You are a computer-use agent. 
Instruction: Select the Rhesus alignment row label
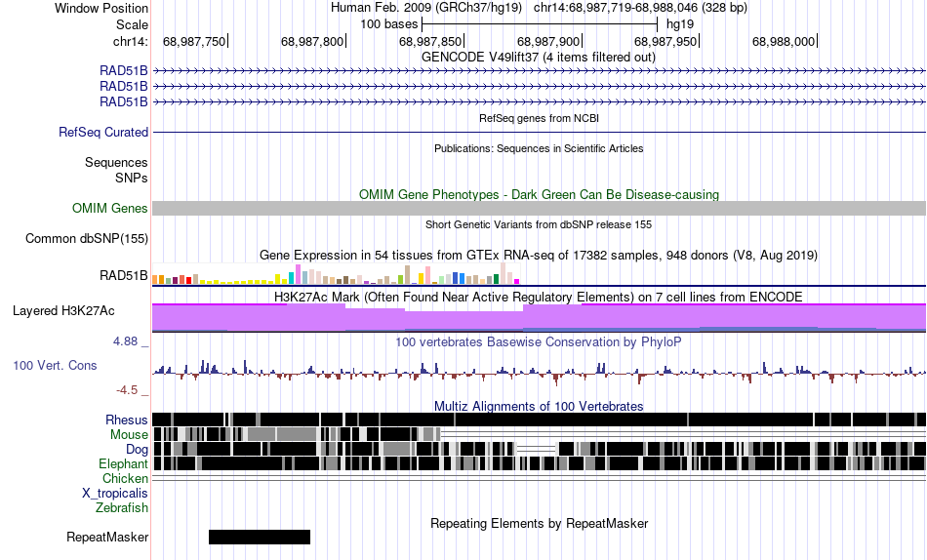click(127, 420)
